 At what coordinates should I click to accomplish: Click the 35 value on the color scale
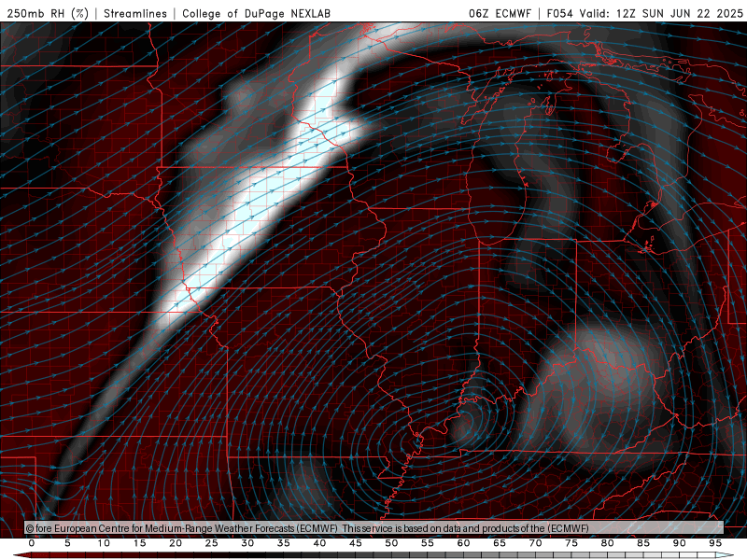(284, 543)
